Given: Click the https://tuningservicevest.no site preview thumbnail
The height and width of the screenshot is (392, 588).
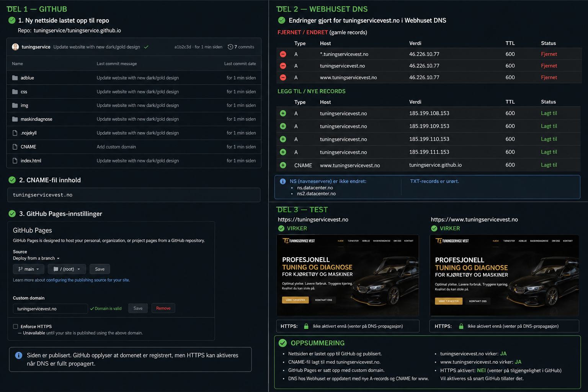Looking at the screenshot, I should [348, 276].
